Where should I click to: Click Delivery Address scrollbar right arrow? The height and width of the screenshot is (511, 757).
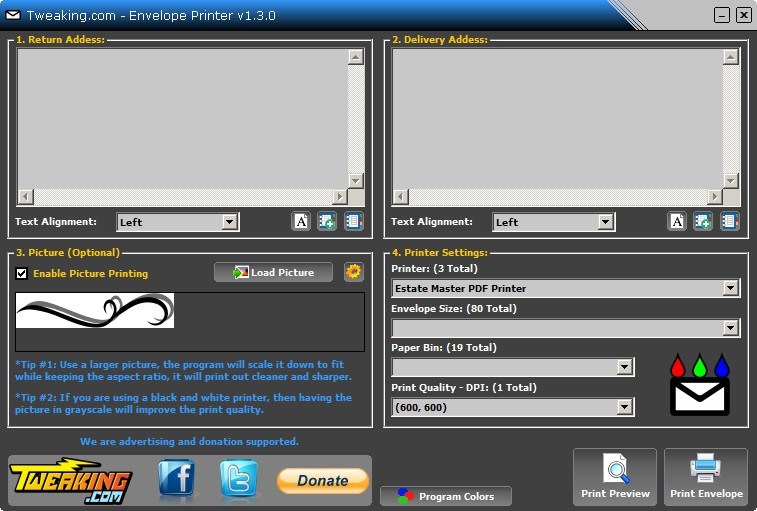point(715,197)
